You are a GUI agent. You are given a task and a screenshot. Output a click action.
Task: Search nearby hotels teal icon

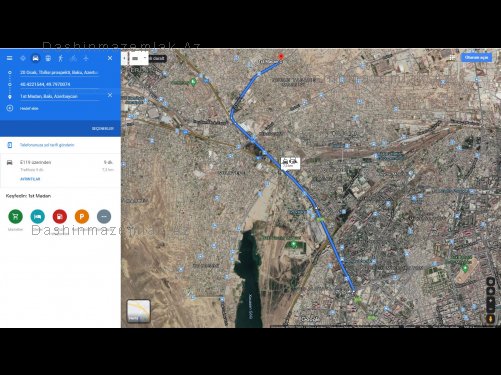point(37,216)
